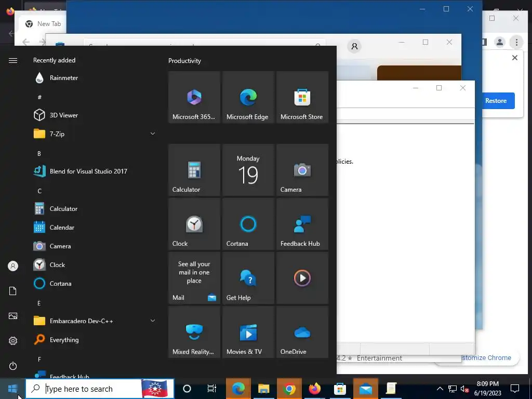Expand the 7-Zip folder chevron
The width and height of the screenshot is (532, 399).
coord(153,134)
